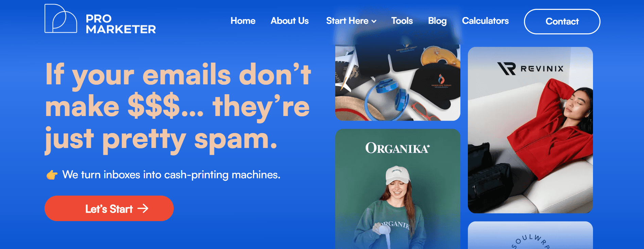Expand the Start Here dropdown
The height and width of the screenshot is (249, 644).
(351, 21)
